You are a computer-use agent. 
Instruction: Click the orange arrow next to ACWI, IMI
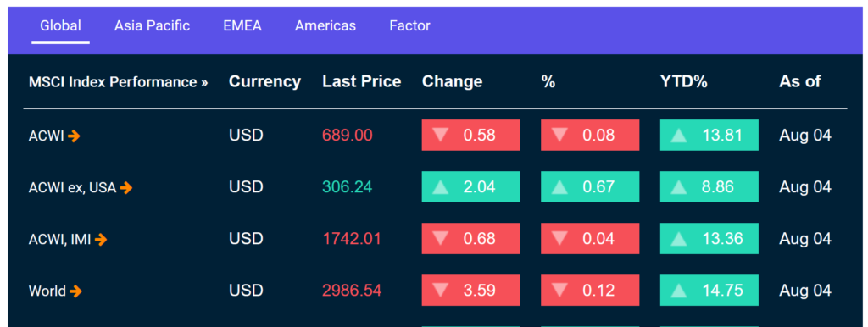click(101, 240)
